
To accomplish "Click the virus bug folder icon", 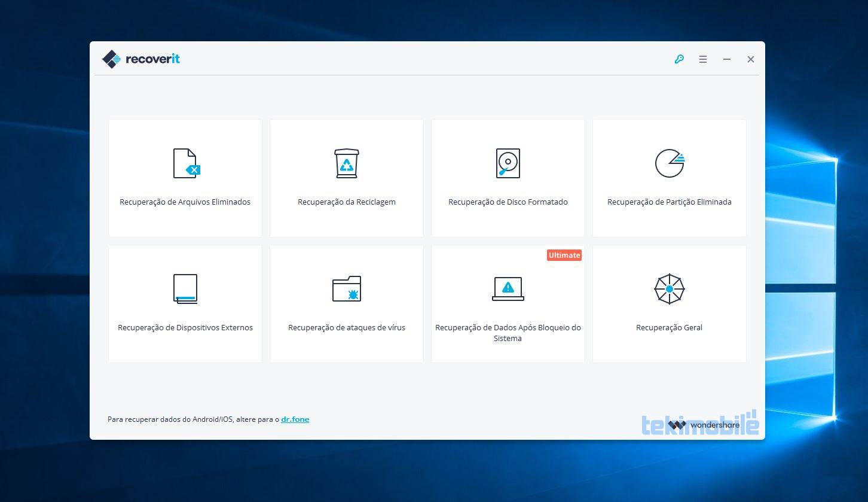I will (x=347, y=289).
